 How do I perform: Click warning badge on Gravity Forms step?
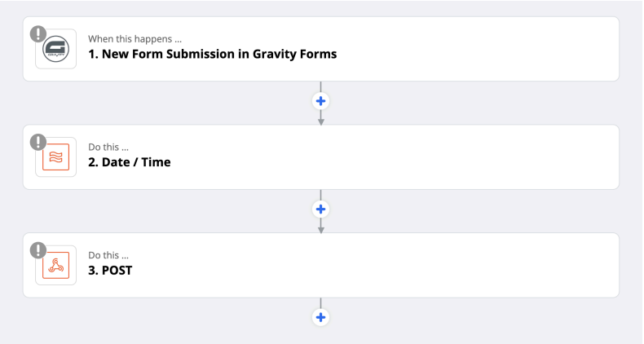[37, 33]
